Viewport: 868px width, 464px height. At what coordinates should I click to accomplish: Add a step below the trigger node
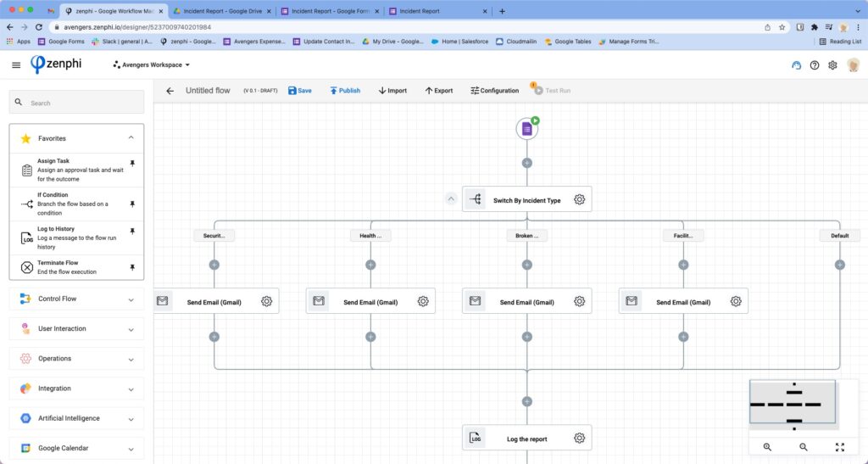pos(527,163)
